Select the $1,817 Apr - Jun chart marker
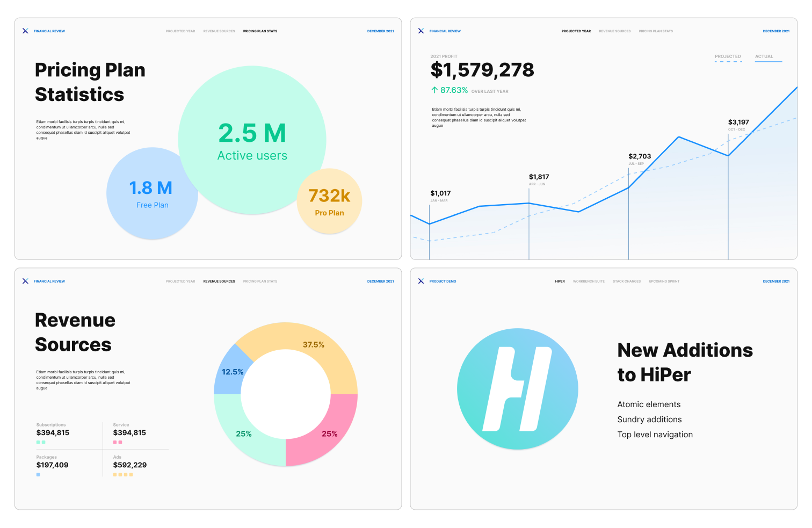 [539, 179]
